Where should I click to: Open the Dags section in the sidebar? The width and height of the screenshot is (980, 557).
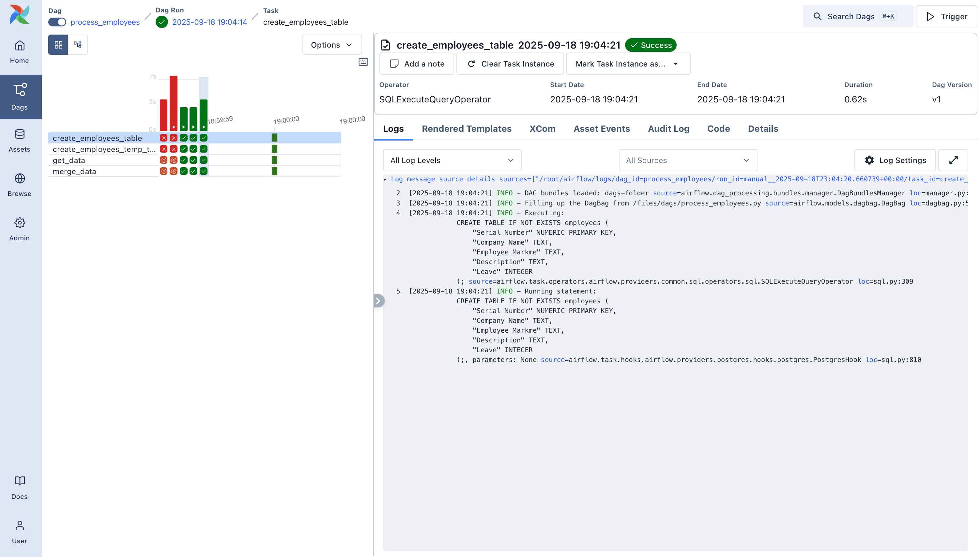point(20,97)
